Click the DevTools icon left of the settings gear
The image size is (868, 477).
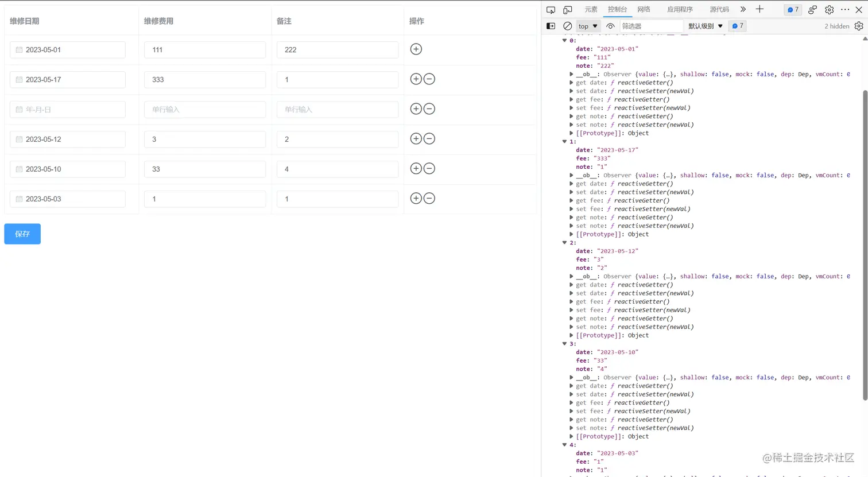click(x=812, y=10)
